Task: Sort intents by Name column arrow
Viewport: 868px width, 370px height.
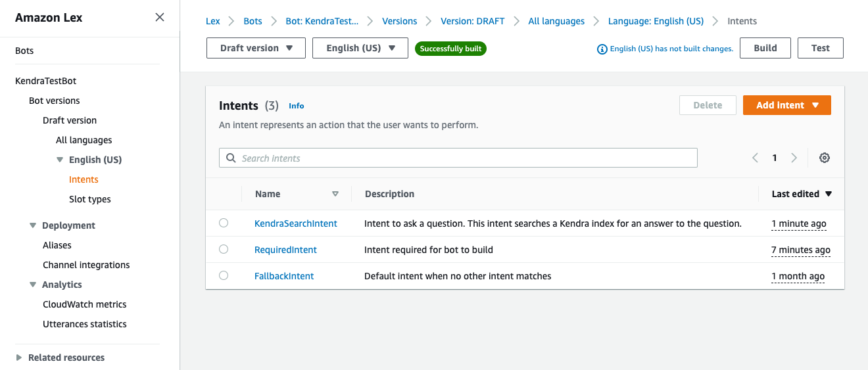Action: click(335, 194)
